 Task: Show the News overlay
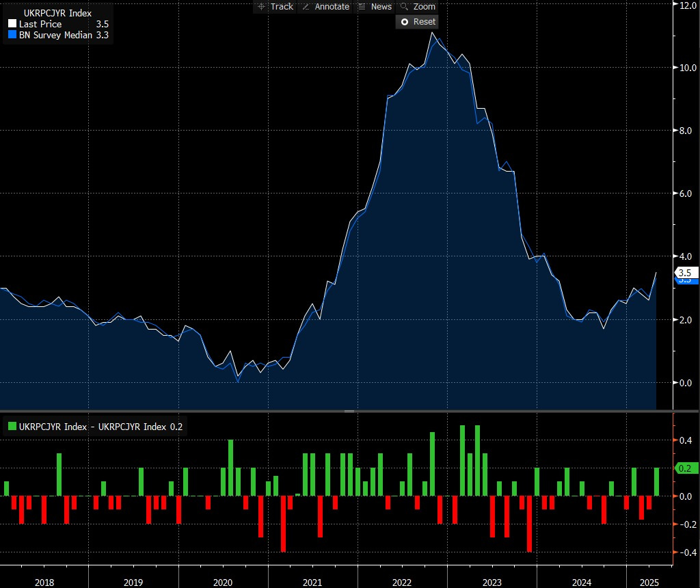point(375,7)
